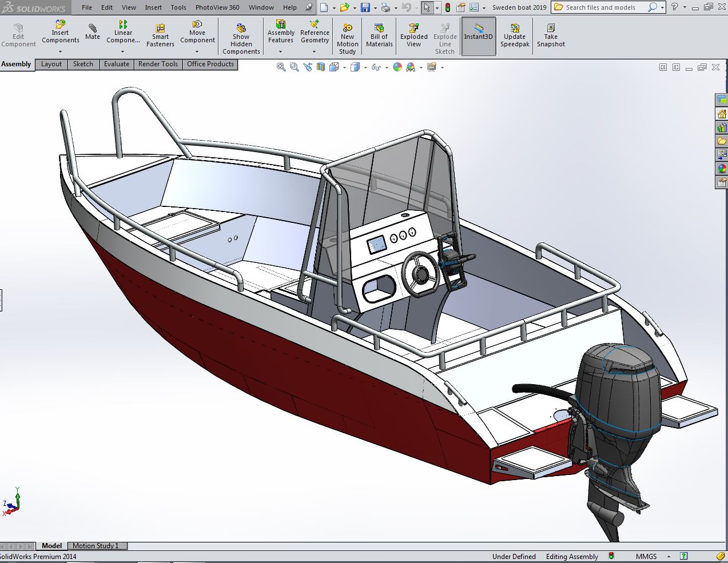Click Take Snapshot icon
The width and height of the screenshot is (728, 563).
[550, 35]
